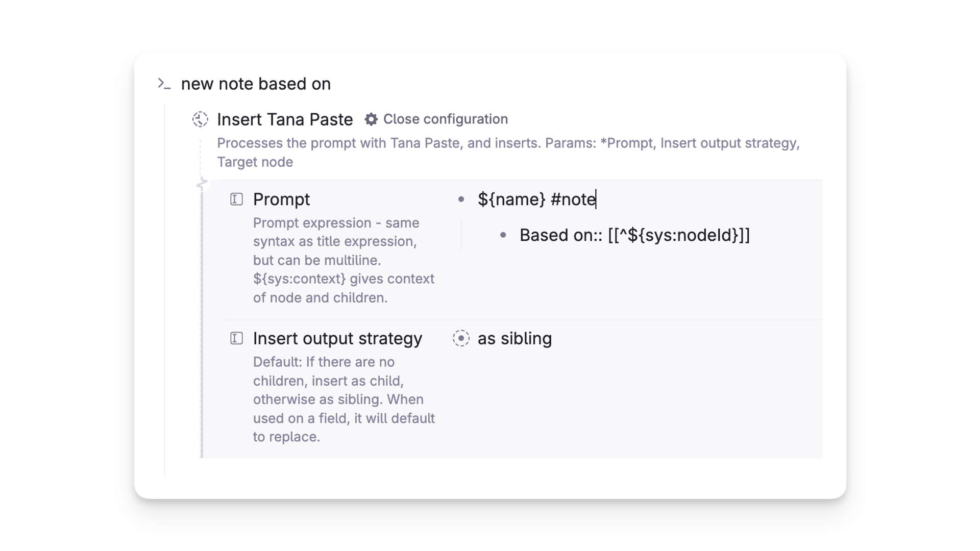The image size is (980, 551).
Task: Click the Insert Tana Paste command icon
Action: point(200,119)
